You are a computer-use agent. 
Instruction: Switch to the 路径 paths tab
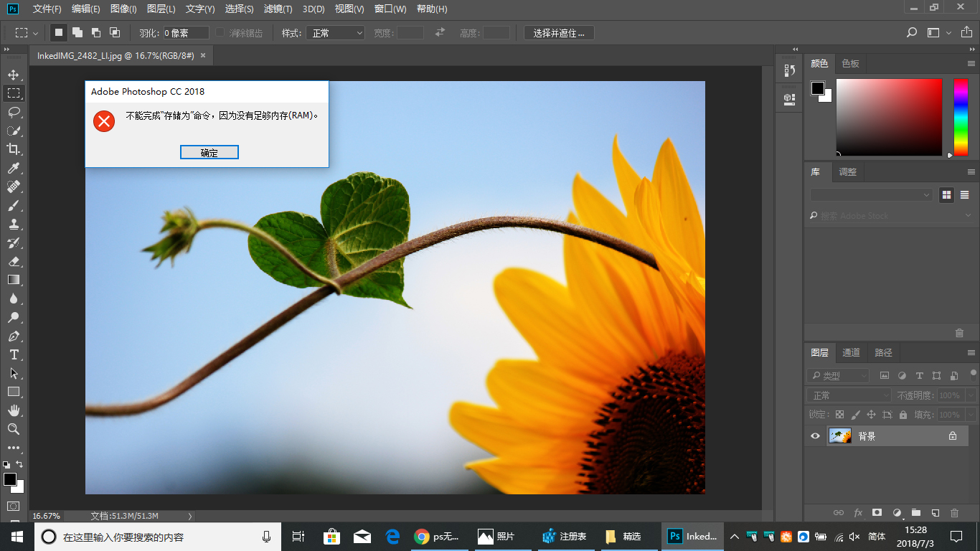884,352
